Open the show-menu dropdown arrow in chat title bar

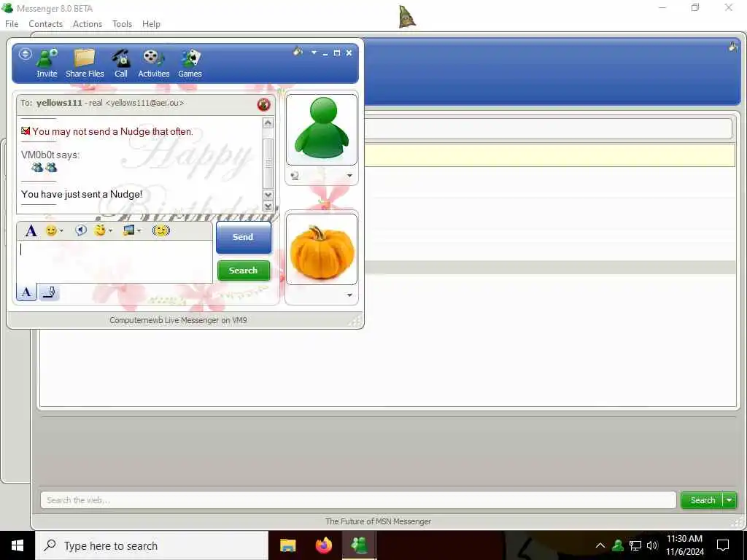point(314,52)
